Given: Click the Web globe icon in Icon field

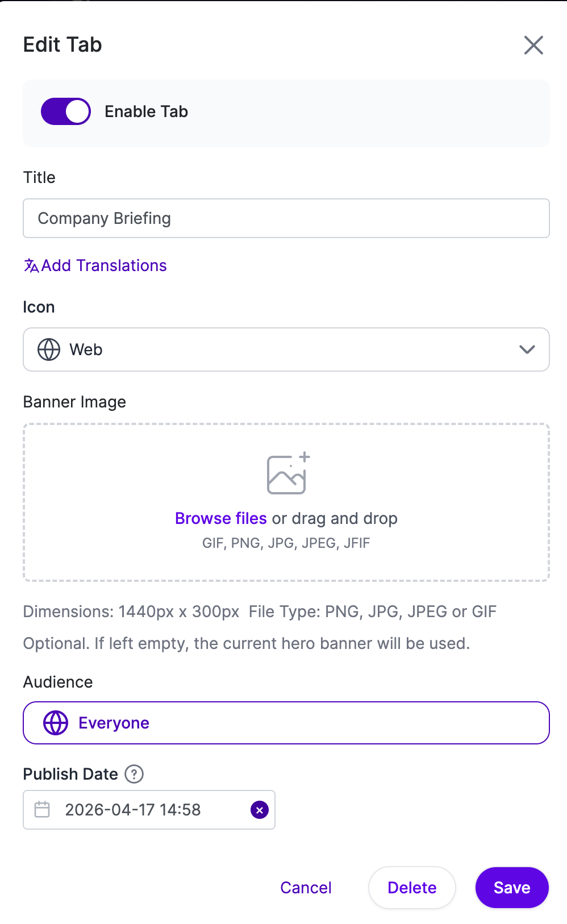Looking at the screenshot, I should click(x=49, y=349).
